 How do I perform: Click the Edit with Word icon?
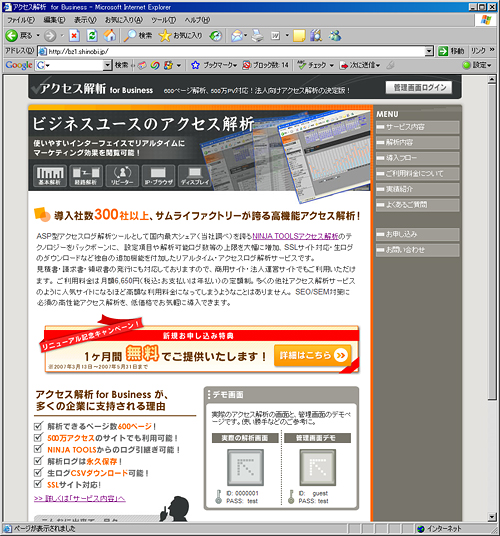click(x=275, y=36)
